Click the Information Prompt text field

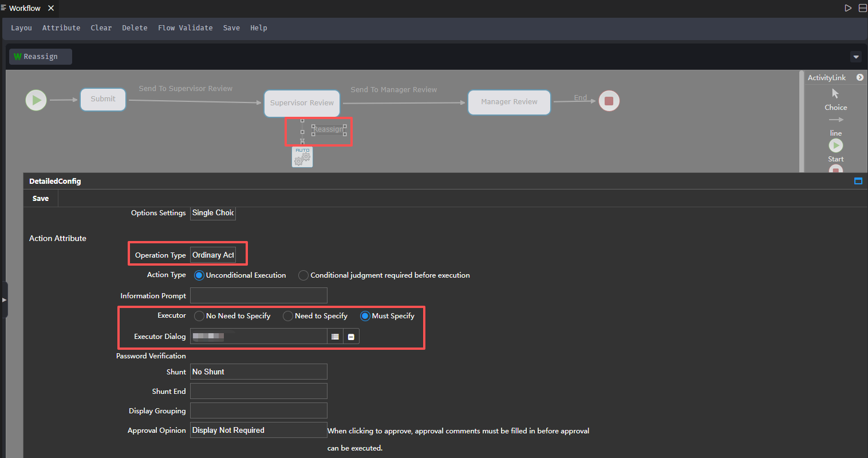pyautogui.click(x=258, y=296)
